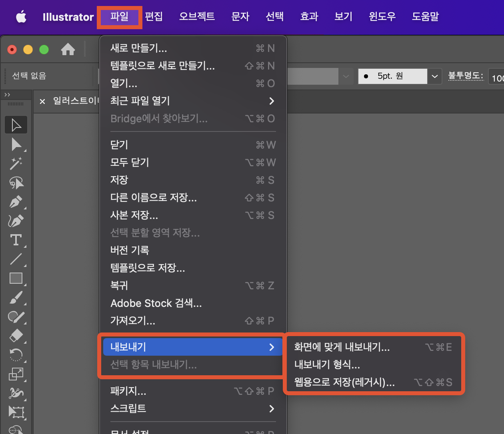Open the 도움말 menu

pyautogui.click(x=425, y=17)
